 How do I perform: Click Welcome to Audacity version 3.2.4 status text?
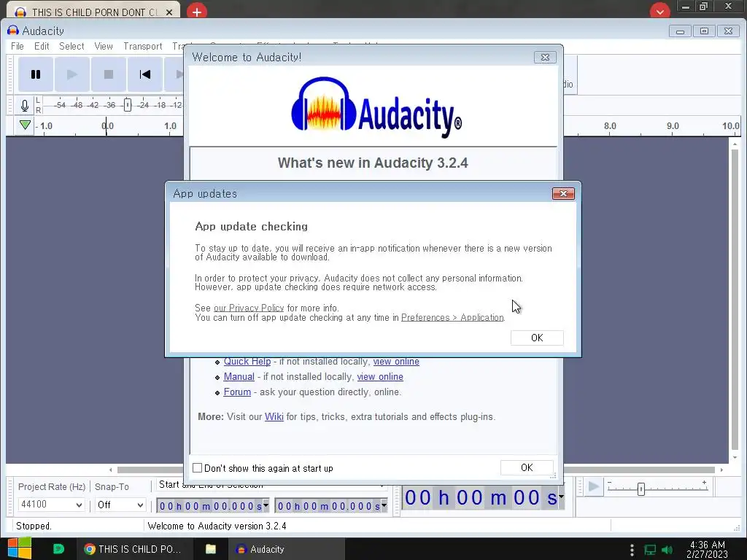tap(217, 526)
